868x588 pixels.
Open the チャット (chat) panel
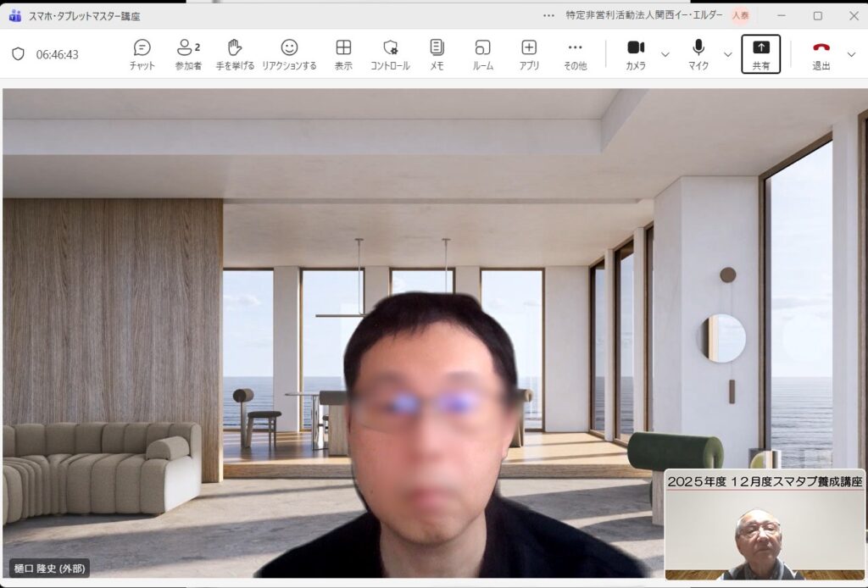click(x=142, y=54)
